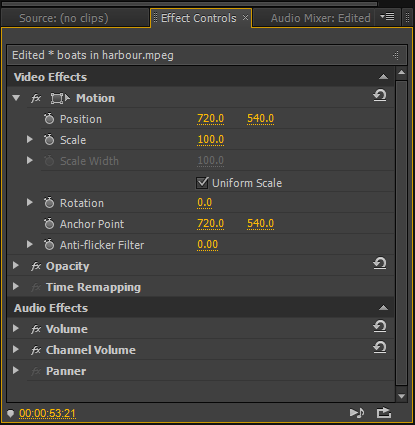
Task: Expand the Panner audio effect
Action: point(16,371)
